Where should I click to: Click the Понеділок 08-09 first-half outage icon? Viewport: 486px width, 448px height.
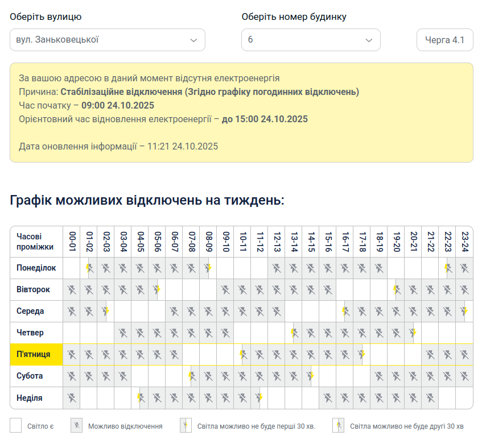click(208, 268)
